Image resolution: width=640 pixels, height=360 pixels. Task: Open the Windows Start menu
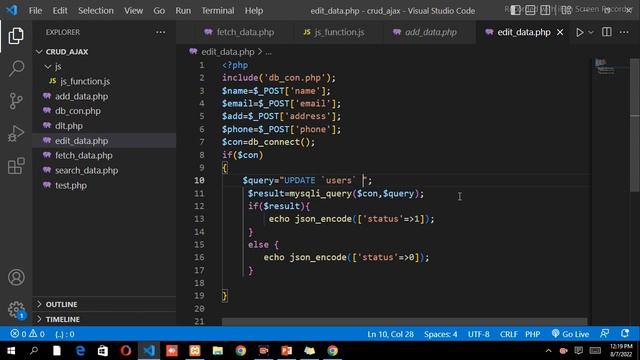click(x=11, y=351)
